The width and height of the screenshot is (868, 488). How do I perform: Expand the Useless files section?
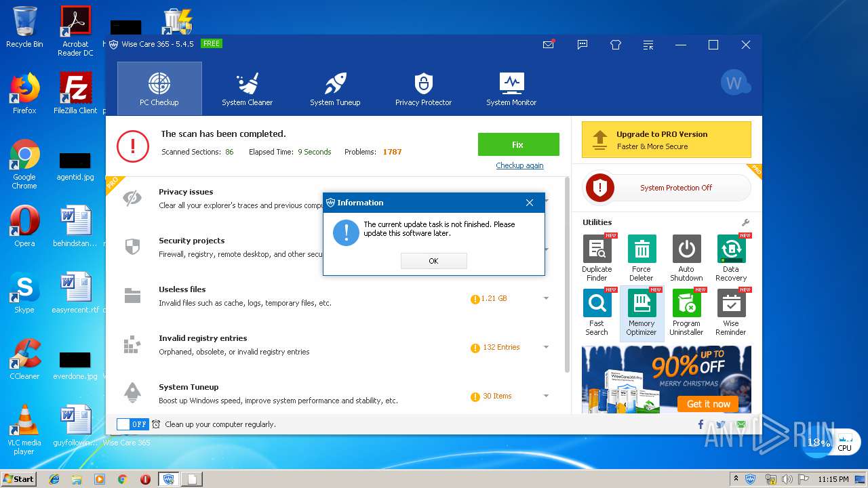[x=546, y=298]
